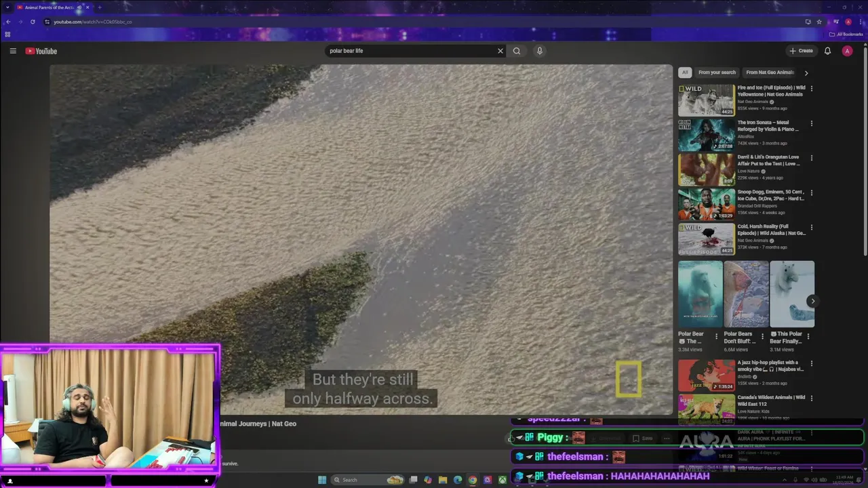Screen dimensions: 868x488
Task: Open the 'This Polar Bear Finally' short
Action: [792, 294]
